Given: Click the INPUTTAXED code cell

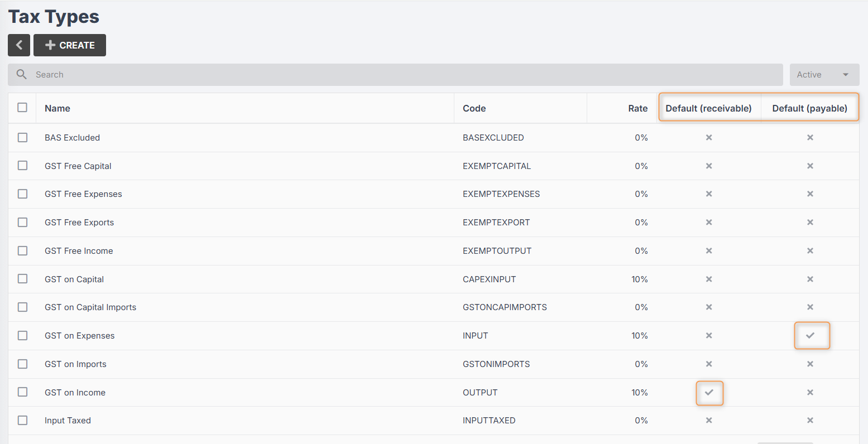Looking at the screenshot, I should pyautogui.click(x=489, y=420).
